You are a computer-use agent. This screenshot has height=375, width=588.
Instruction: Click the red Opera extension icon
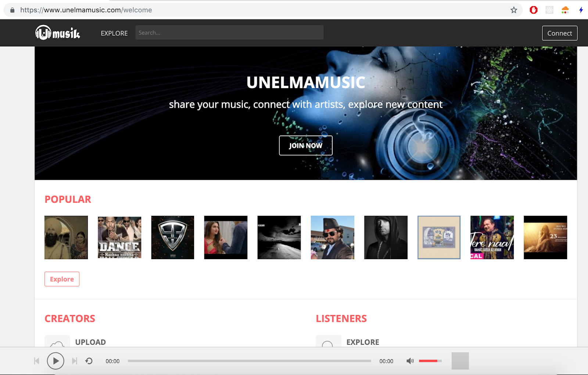coord(534,10)
